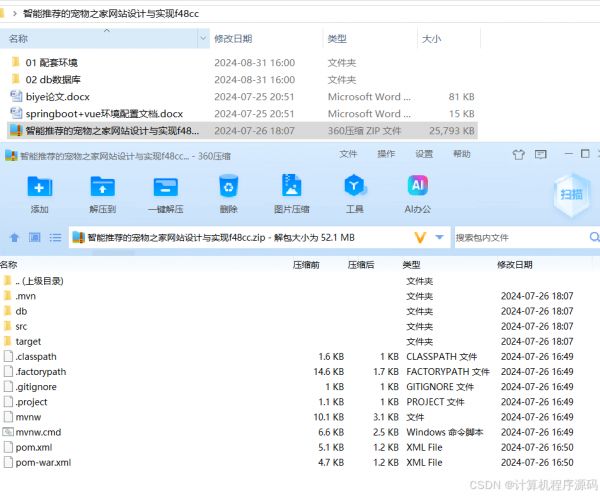Select the pom.xml file

(x=28, y=447)
